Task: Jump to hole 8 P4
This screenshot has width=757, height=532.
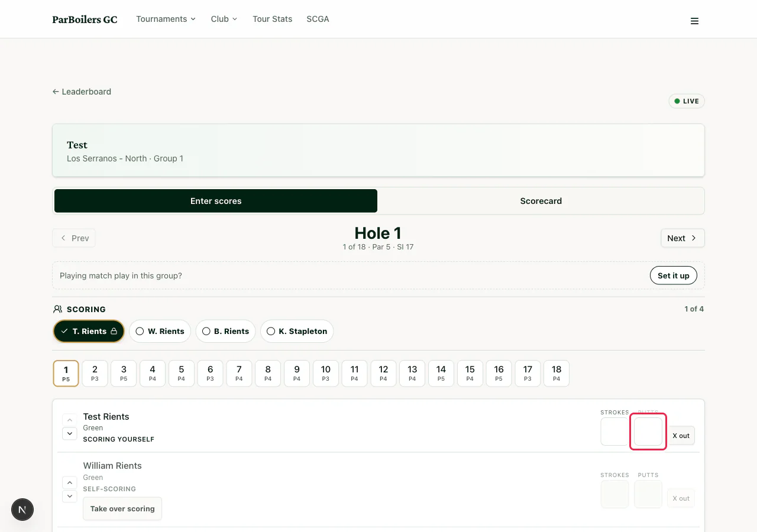Action: pyautogui.click(x=268, y=374)
